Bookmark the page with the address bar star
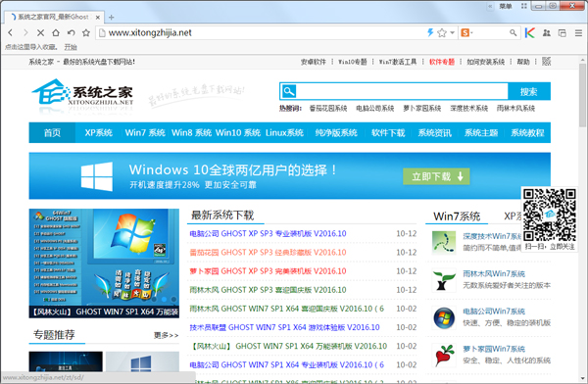 click(442, 33)
